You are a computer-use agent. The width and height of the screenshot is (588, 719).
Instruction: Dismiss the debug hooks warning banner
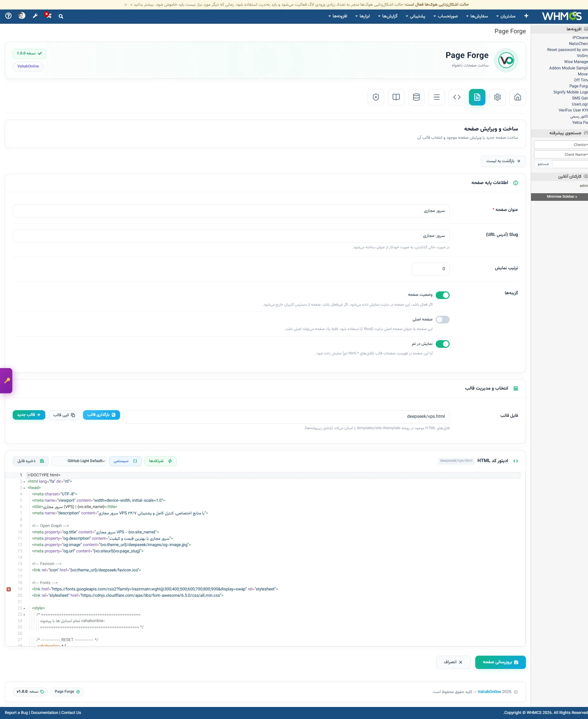tap(125, 5)
